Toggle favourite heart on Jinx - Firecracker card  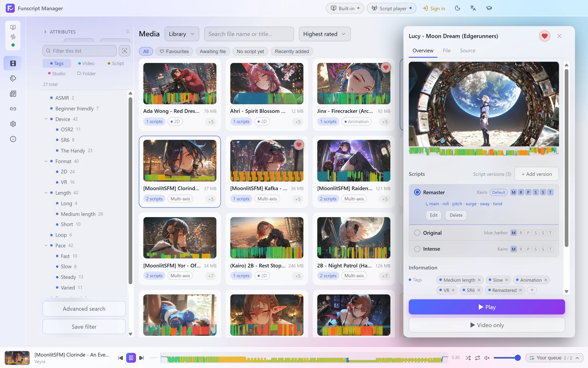point(386,67)
